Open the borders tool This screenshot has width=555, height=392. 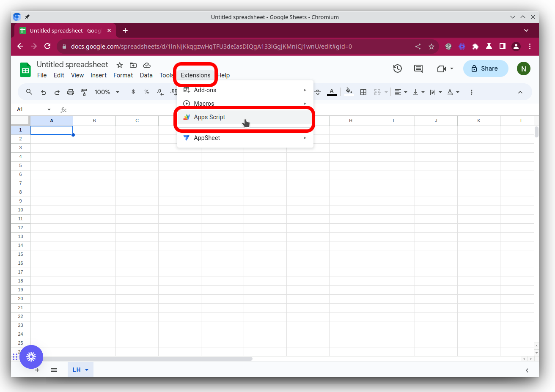click(x=363, y=92)
